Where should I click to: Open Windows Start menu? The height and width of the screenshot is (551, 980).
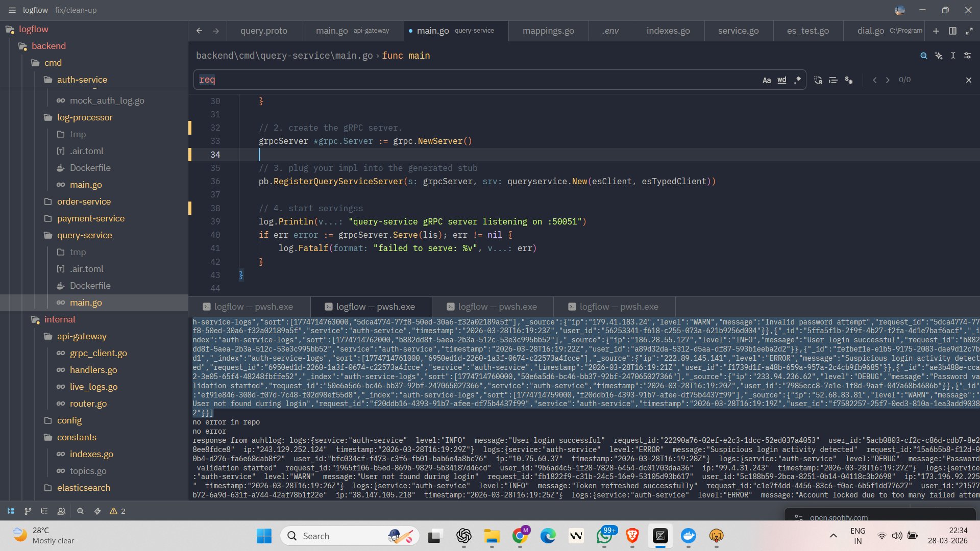pos(264,536)
